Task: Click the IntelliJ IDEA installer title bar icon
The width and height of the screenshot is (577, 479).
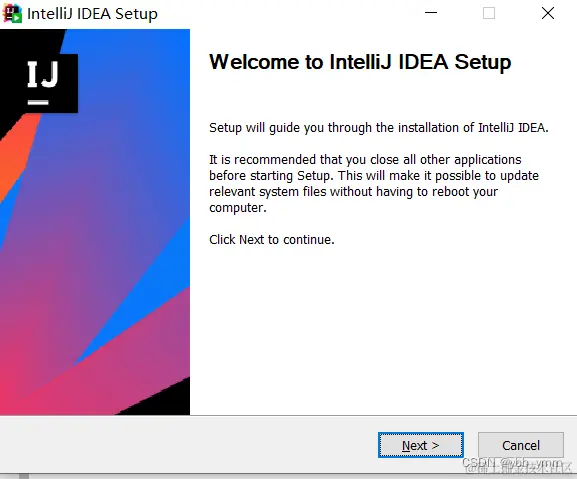Action: point(12,14)
